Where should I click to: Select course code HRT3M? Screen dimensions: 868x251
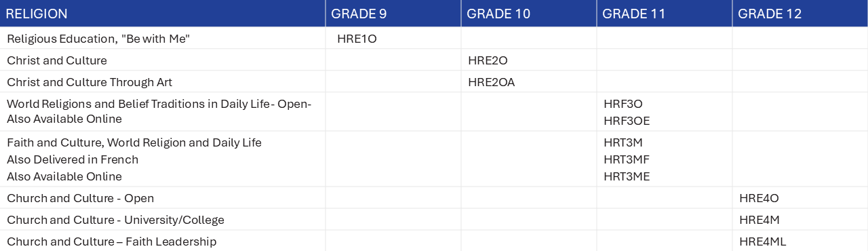click(623, 142)
